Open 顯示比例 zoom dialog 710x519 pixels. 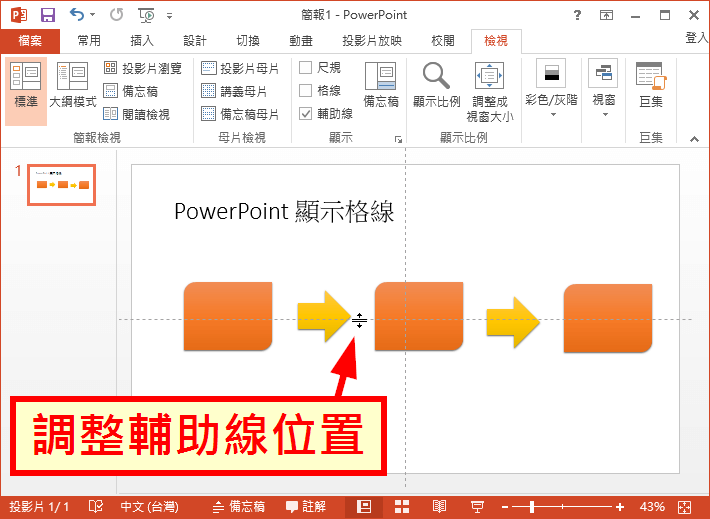pos(437,85)
